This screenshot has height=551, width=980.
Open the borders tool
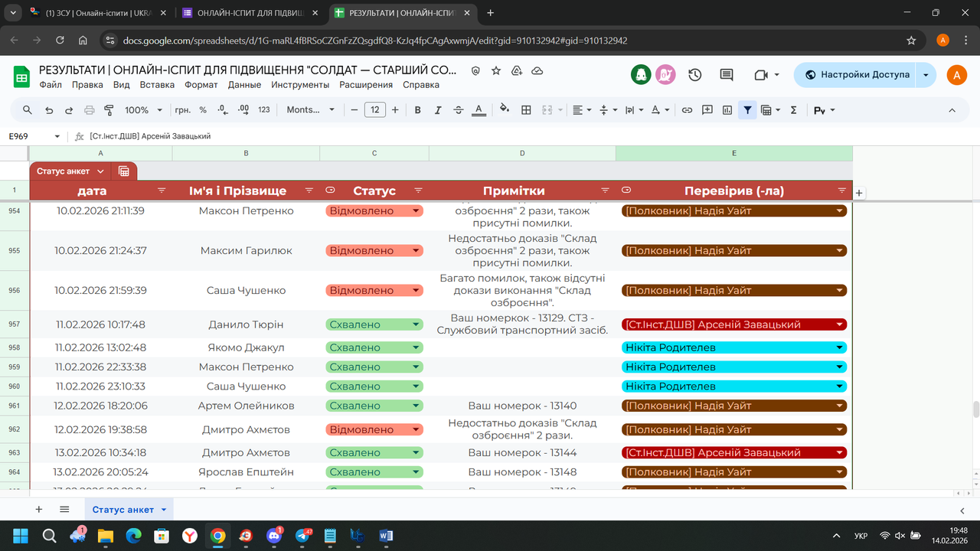(526, 110)
